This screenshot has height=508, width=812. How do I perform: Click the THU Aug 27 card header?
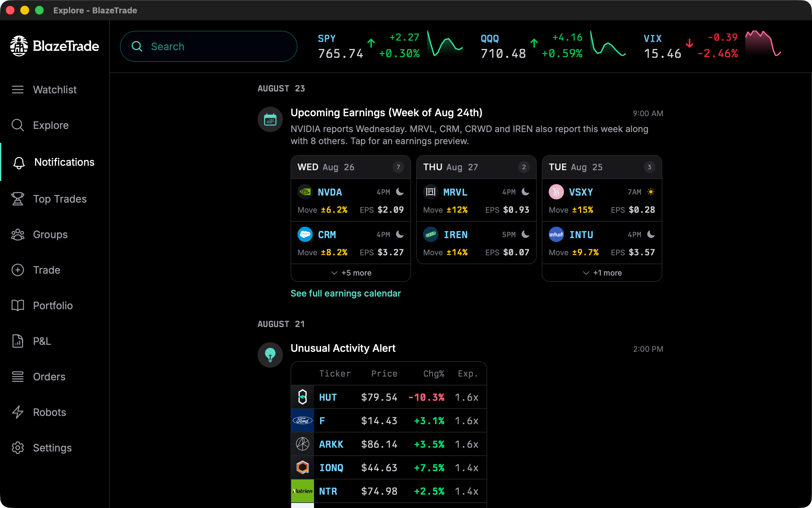(476, 167)
